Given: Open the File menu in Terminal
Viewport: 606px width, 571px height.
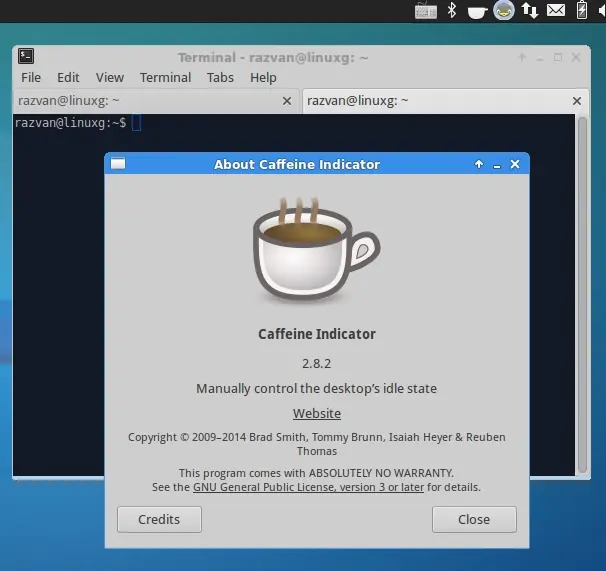Looking at the screenshot, I should click(x=31, y=77).
